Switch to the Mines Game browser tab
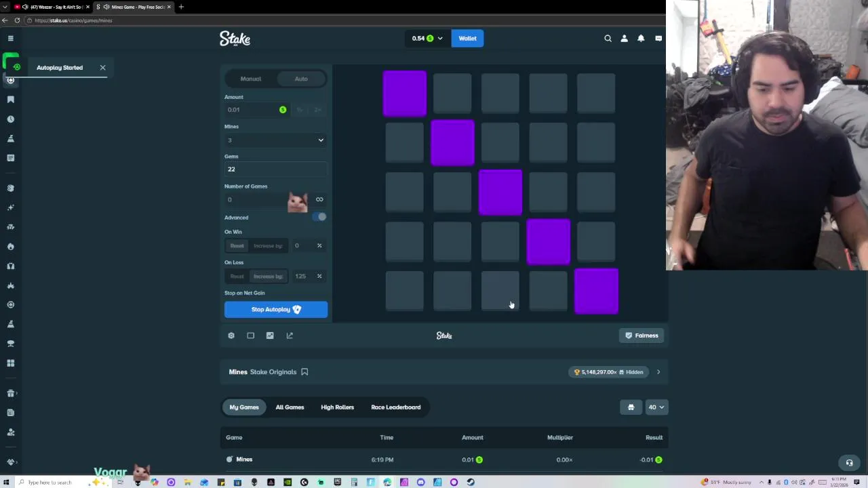This screenshot has height=488, width=868. pos(133,7)
